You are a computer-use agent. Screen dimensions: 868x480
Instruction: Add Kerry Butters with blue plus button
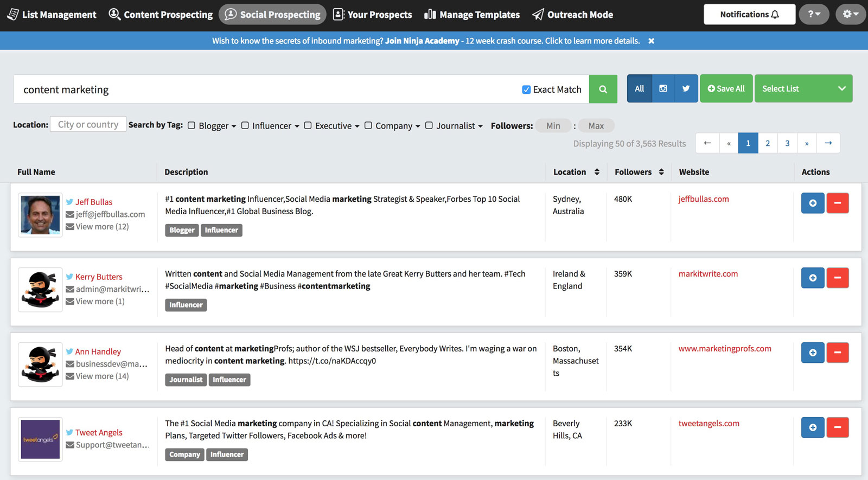pyautogui.click(x=813, y=278)
